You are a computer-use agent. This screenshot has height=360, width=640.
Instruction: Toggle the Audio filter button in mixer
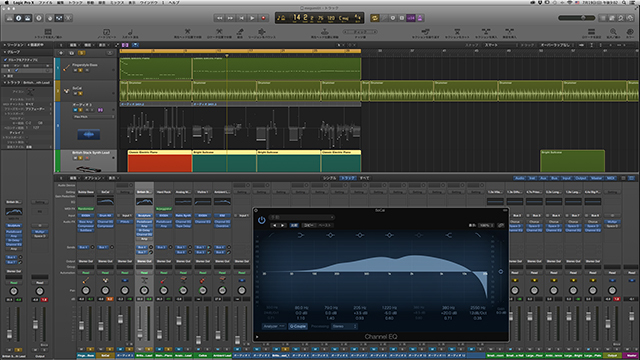coord(519,178)
